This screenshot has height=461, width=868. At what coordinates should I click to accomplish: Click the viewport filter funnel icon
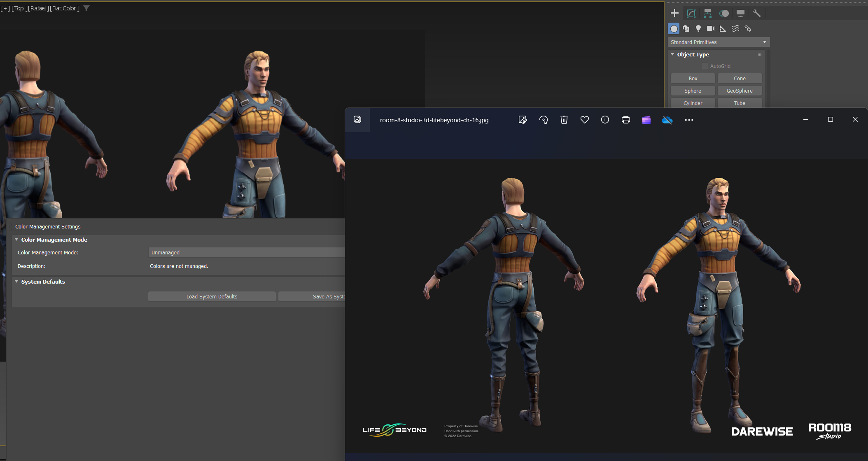pos(86,8)
